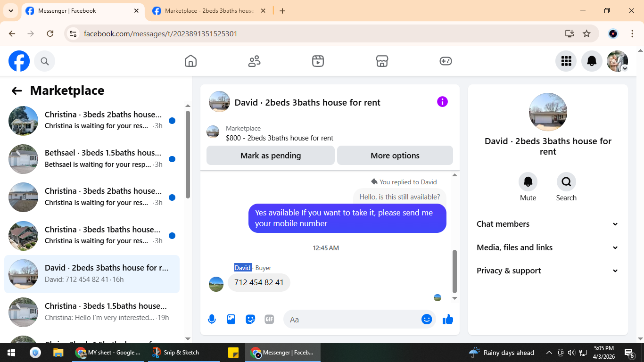Screen dimensions: 644x362
Task: Click Mark as pending button
Action: click(271, 156)
